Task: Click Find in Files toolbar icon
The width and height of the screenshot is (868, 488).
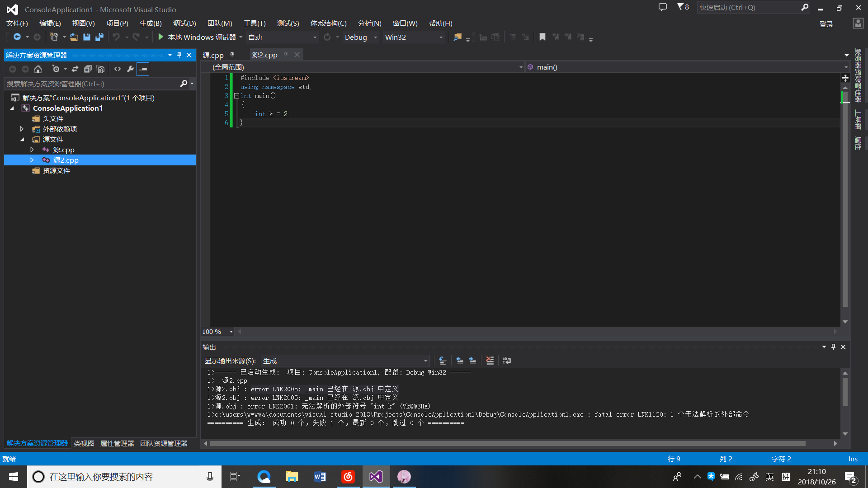Action: [458, 37]
